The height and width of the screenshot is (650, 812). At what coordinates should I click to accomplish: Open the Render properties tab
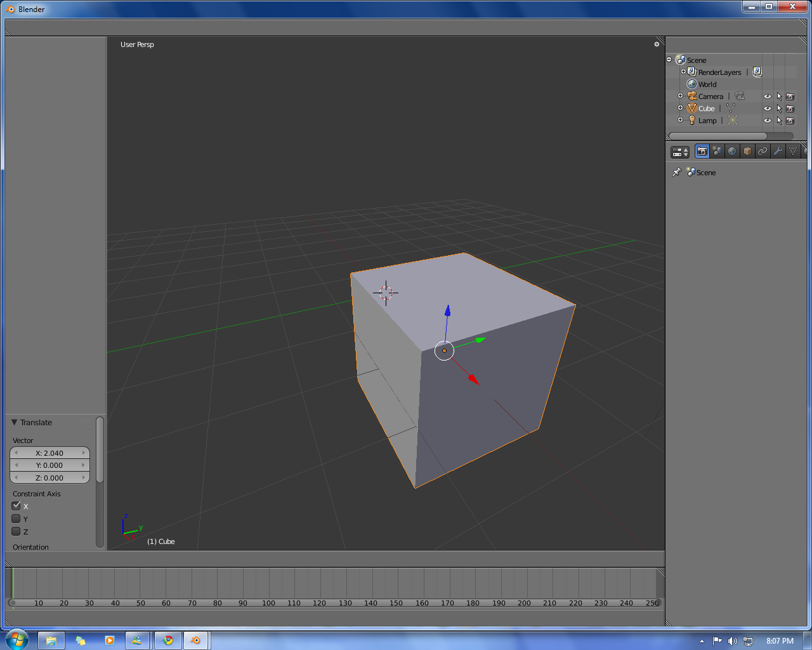[702, 151]
